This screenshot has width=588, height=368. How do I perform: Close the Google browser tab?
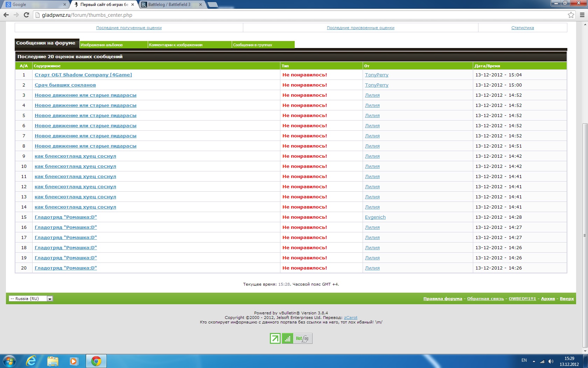(65, 5)
